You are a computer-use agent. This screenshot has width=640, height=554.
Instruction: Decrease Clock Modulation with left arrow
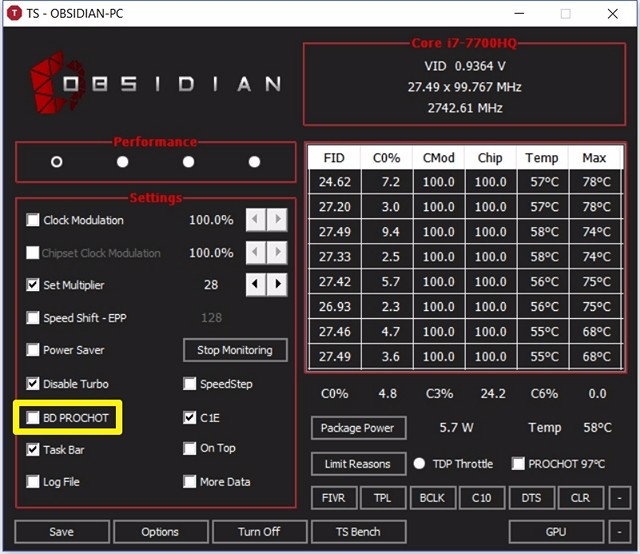click(256, 220)
